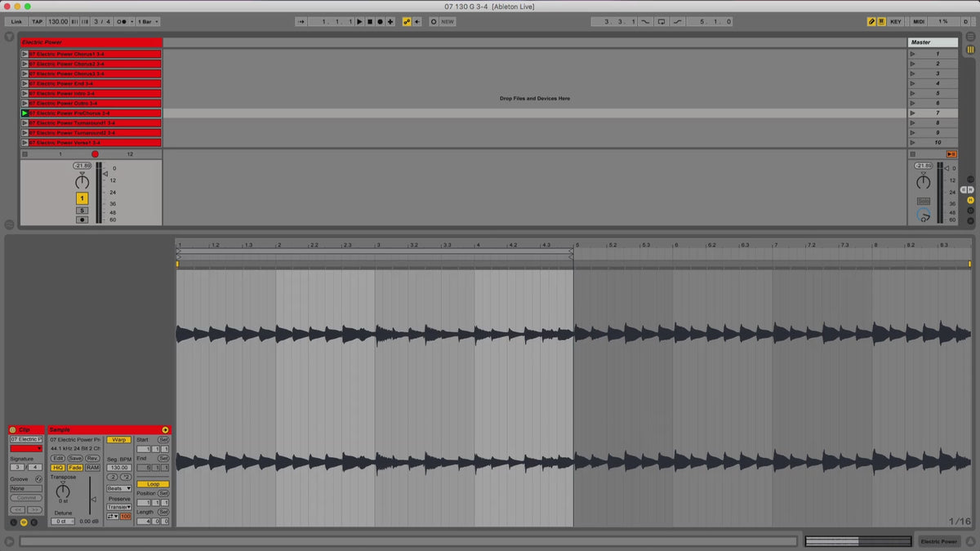This screenshot has height=551, width=980.
Task: Launch the Electric Power Chorus1 clip
Action: (24, 54)
